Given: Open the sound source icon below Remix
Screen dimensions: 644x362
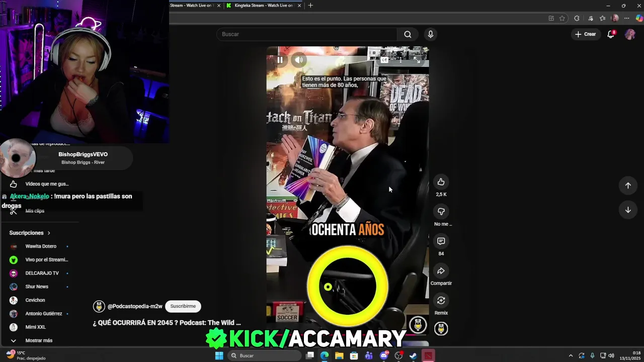Looking at the screenshot, I should (x=441, y=328).
